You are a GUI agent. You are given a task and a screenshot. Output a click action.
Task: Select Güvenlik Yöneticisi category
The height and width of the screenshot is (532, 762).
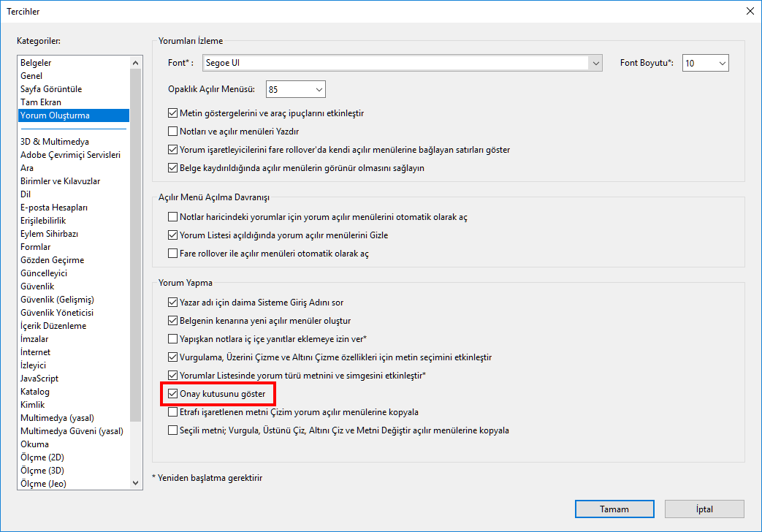74,312
